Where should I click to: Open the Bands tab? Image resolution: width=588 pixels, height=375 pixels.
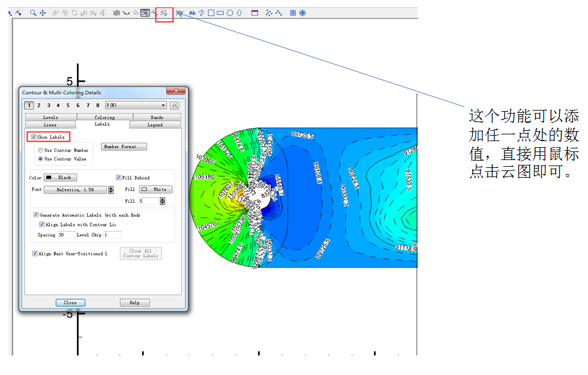[x=157, y=117]
